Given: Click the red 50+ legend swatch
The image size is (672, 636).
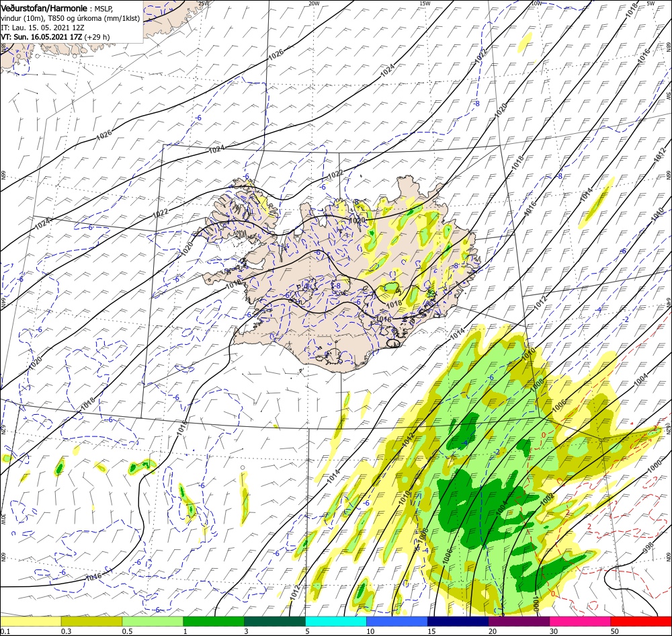Looking at the screenshot, I should click(641, 621).
